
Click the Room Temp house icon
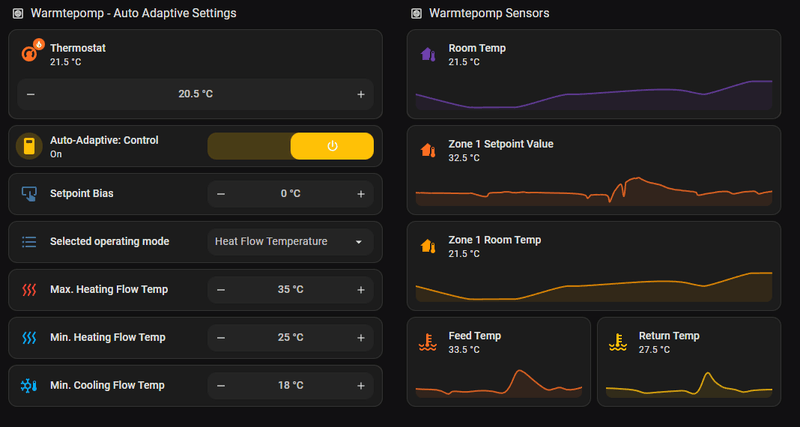(428, 54)
